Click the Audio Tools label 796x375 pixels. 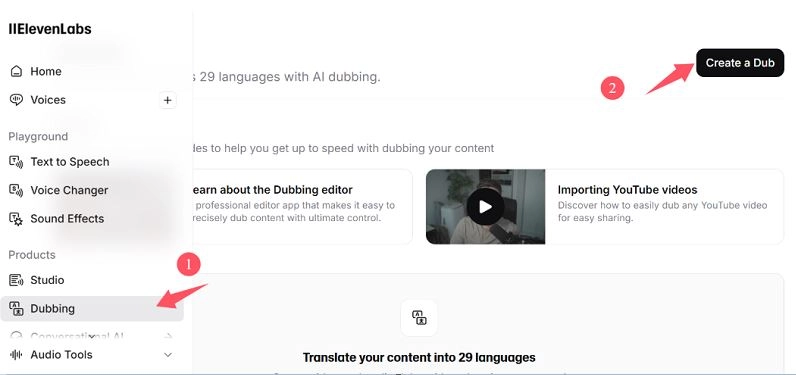(61, 355)
